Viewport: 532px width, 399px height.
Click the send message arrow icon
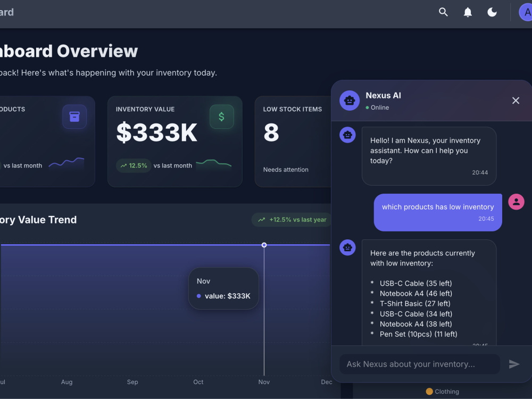[x=514, y=364]
